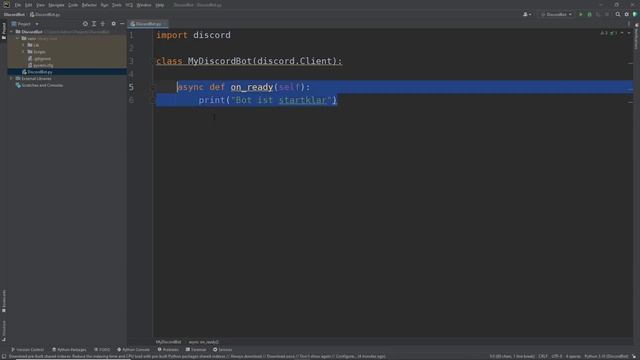Viewport: 640px width, 360px height.
Task: Open Version Control tool window
Action: point(27,350)
